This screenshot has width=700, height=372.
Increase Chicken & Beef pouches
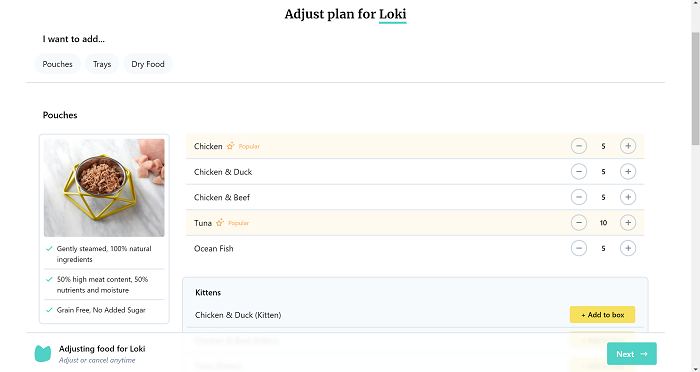(x=628, y=197)
